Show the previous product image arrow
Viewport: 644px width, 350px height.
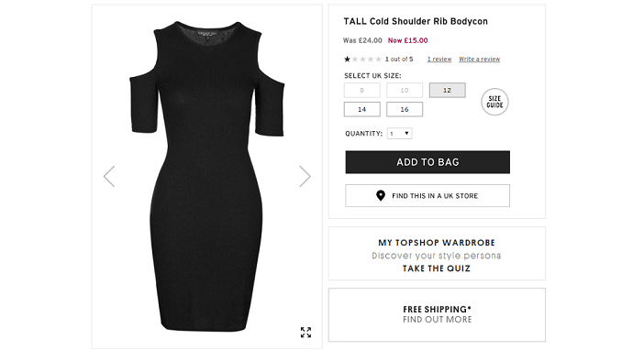click(109, 177)
